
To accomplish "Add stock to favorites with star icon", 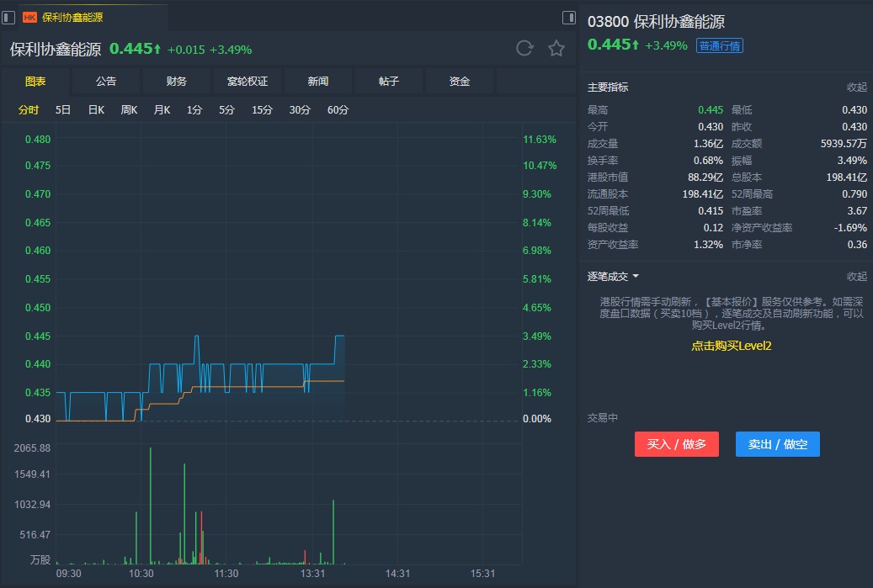I will [556, 49].
